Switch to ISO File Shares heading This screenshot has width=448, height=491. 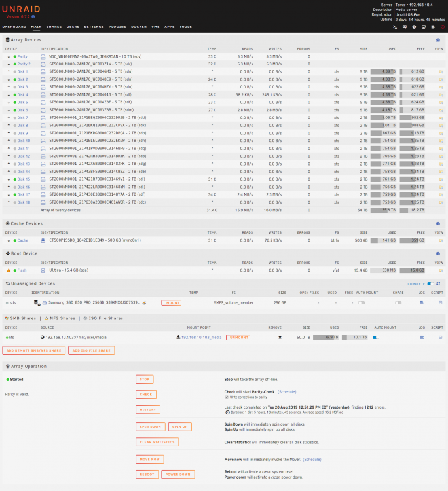coord(103,318)
